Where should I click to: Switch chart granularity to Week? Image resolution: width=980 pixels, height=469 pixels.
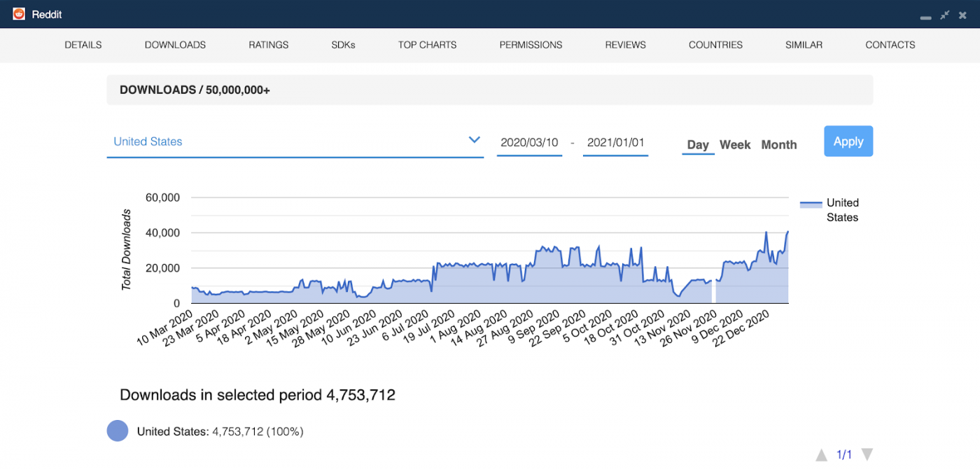[x=735, y=144]
